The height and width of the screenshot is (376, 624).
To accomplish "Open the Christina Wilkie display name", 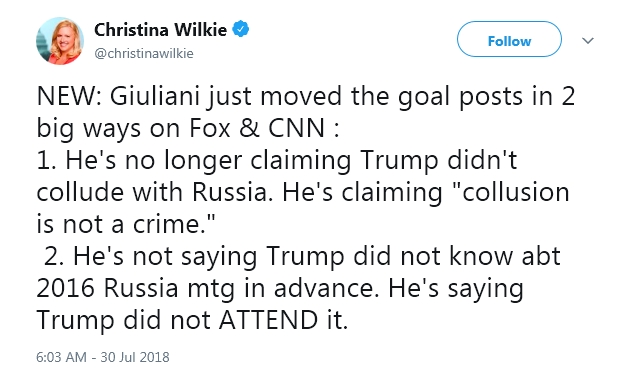I will click(x=160, y=30).
